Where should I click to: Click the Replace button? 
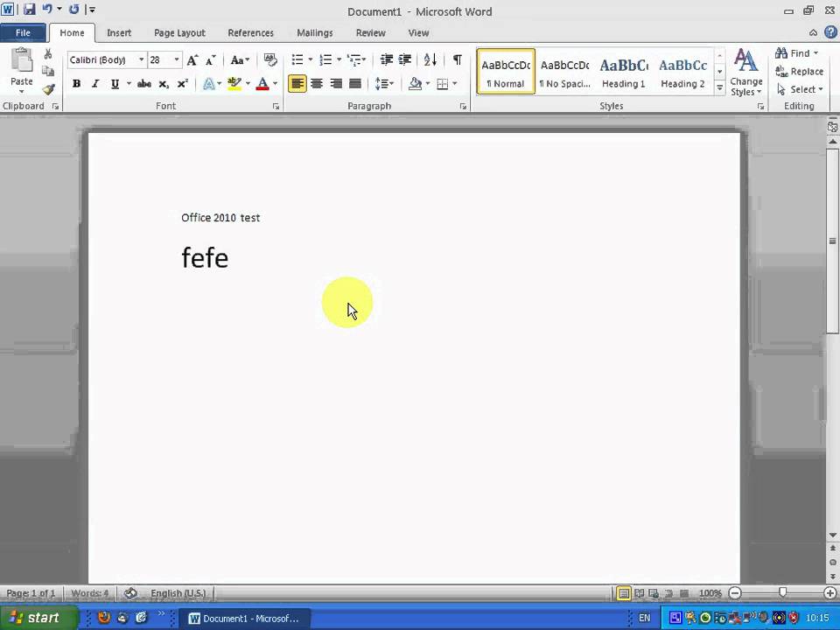(799, 71)
